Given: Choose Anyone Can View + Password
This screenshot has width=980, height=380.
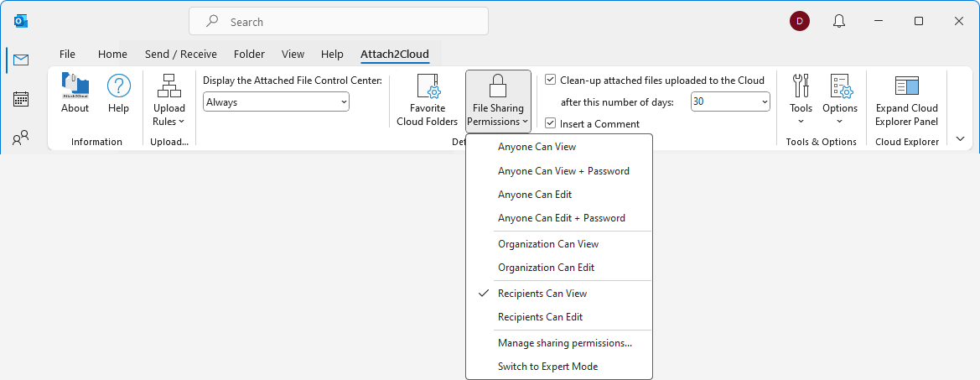Looking at the screenshot, I should (x=559, y=170).
